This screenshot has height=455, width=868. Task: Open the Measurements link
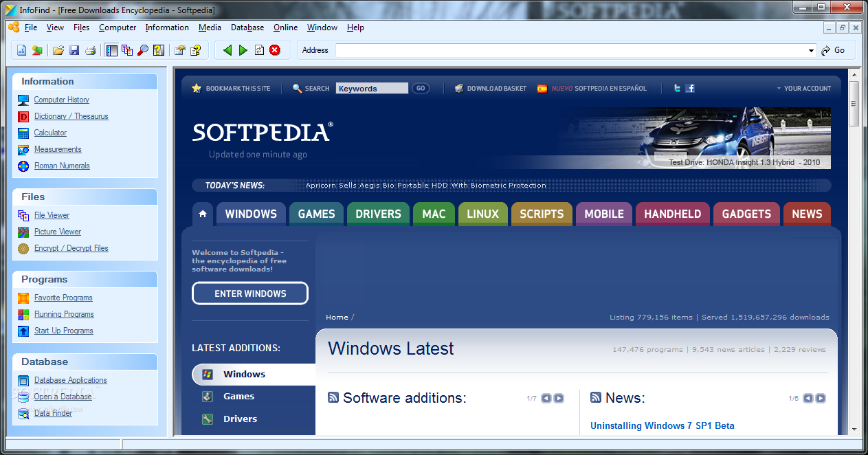(x=58, y=149)
